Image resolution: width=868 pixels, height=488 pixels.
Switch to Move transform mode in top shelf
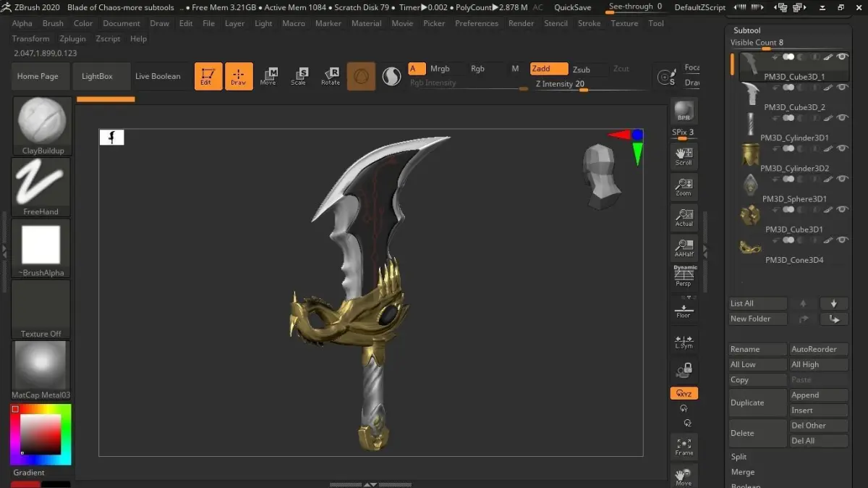coord(268,76)
